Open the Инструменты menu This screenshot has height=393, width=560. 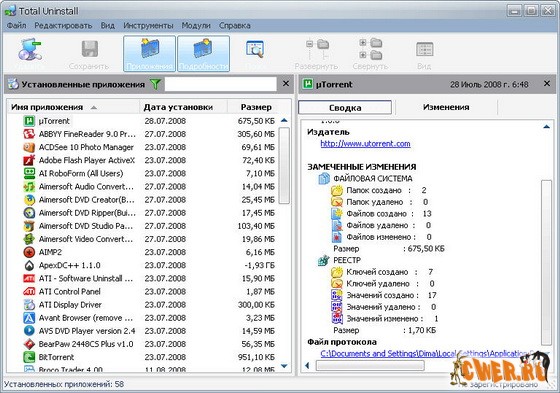pyautogui.click(x=148, y=26)
